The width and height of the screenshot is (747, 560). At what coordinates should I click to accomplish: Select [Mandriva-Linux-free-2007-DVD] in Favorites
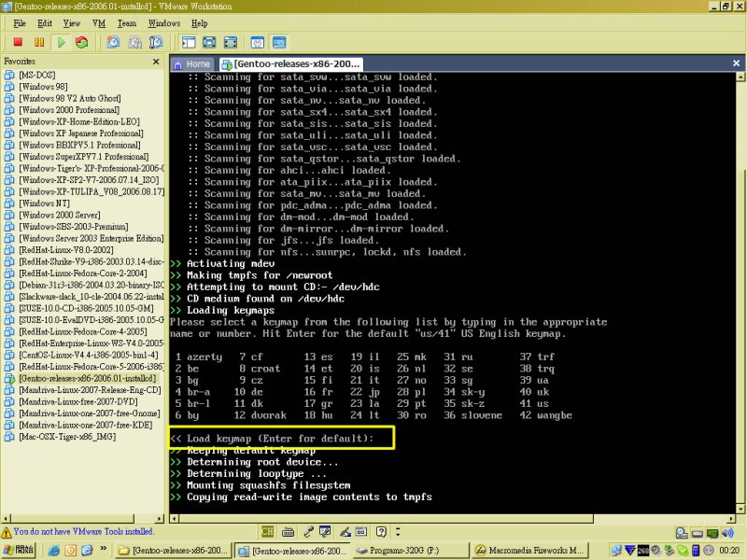point(78,401)
